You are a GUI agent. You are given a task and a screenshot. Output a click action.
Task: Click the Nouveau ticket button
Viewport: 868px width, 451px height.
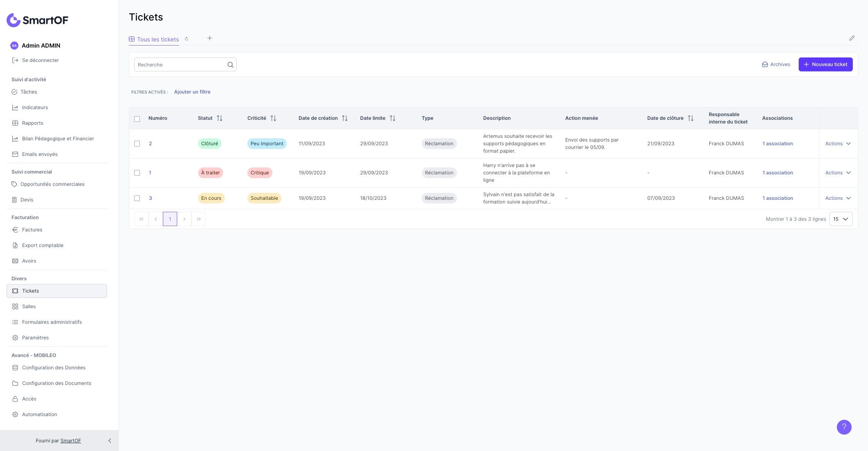(x=825, y=64)
